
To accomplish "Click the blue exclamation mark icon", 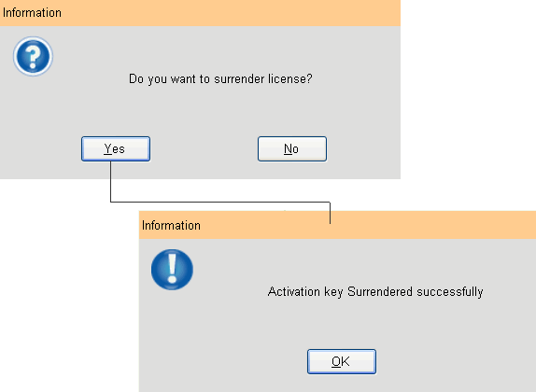I will pyautogui.click(x=172, y=270).
